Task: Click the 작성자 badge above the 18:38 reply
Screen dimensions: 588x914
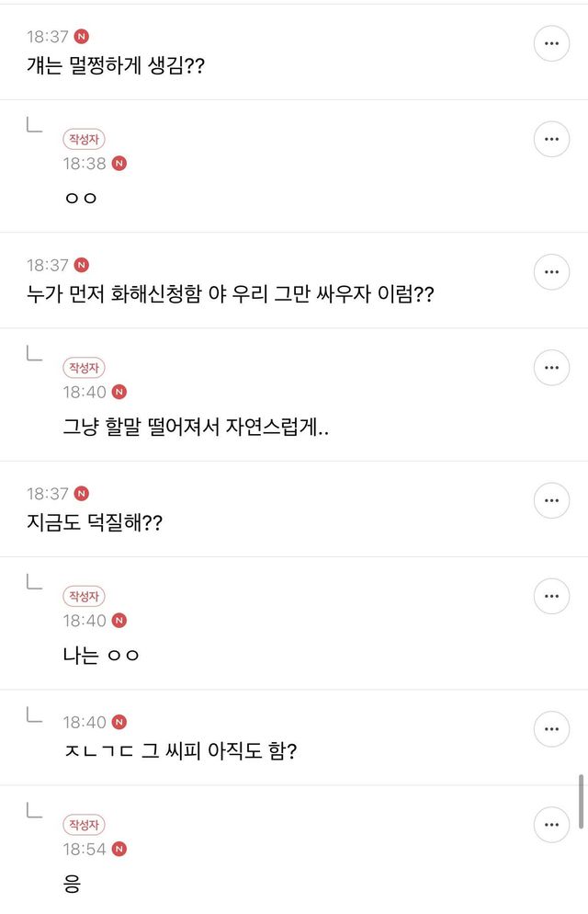Action: 84,139
